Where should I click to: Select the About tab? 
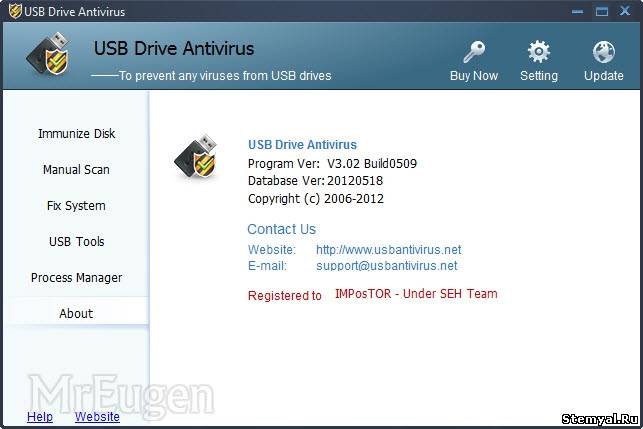[x=76, y=313]
